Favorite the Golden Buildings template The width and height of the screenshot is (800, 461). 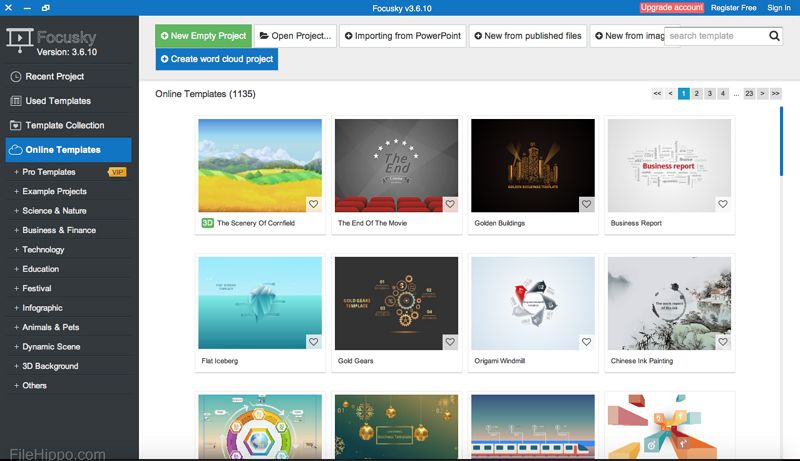(x=586, y=204)
